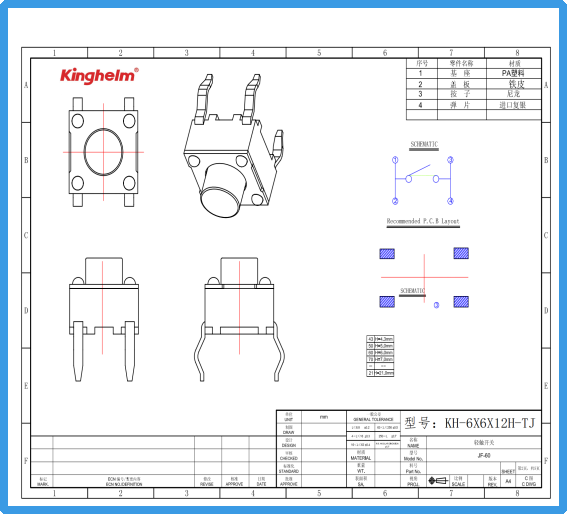
Task: Click column number '5' on the top border
Action: (x=319, y=53)
